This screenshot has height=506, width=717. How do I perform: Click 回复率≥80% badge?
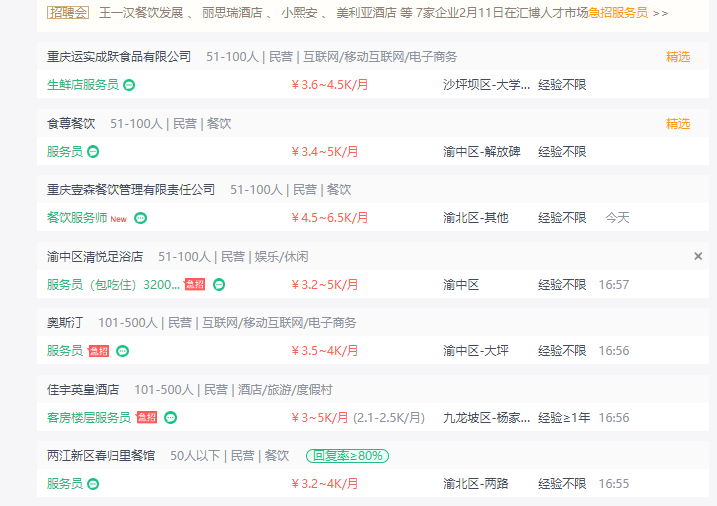pyautogui.click(x=348, y=456)
